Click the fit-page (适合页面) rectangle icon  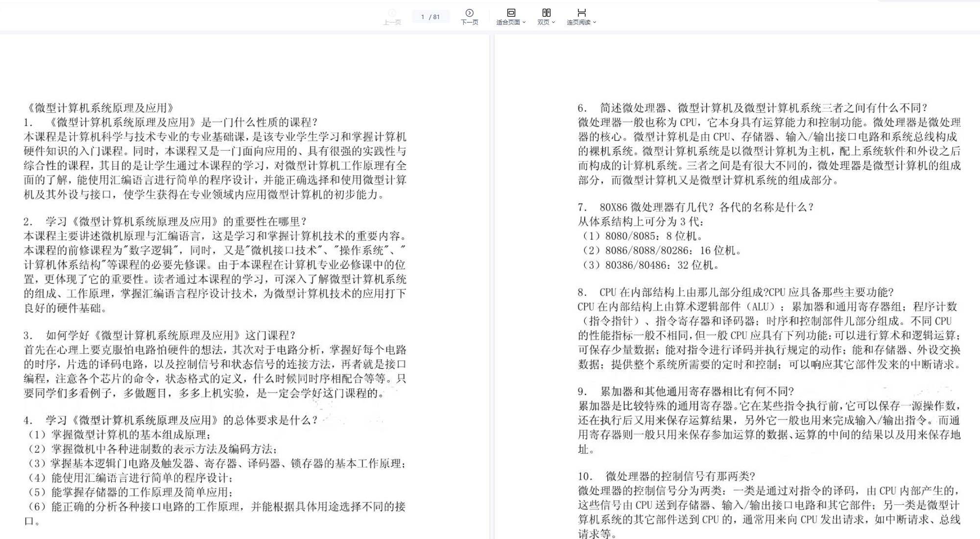click(511, 13)
